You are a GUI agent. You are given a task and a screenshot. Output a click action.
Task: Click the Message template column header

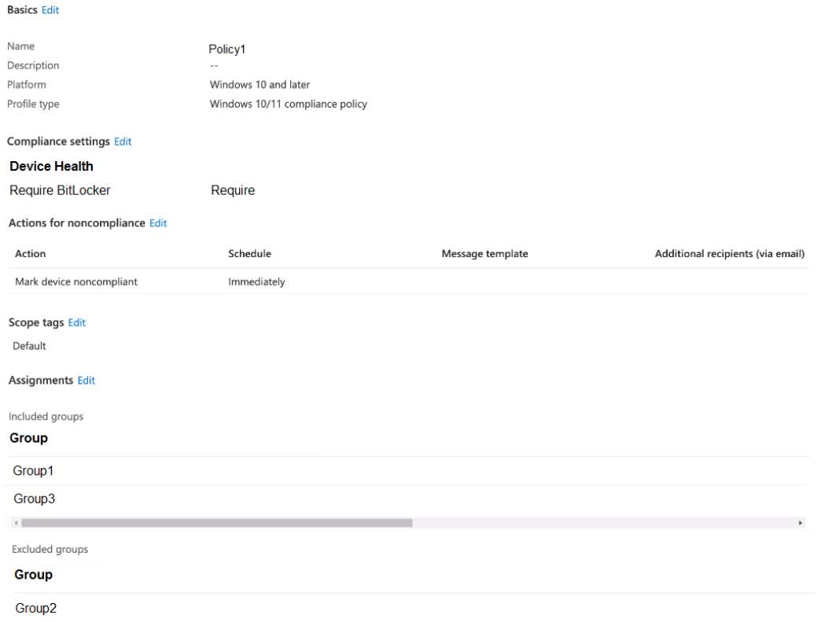tap(484, 254)
